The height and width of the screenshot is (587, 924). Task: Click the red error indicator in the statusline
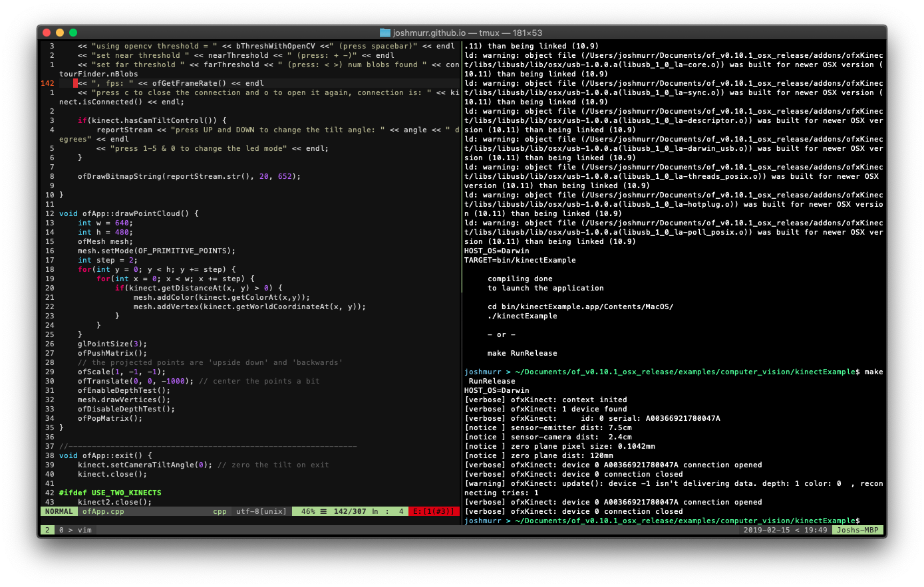(434, 511)
